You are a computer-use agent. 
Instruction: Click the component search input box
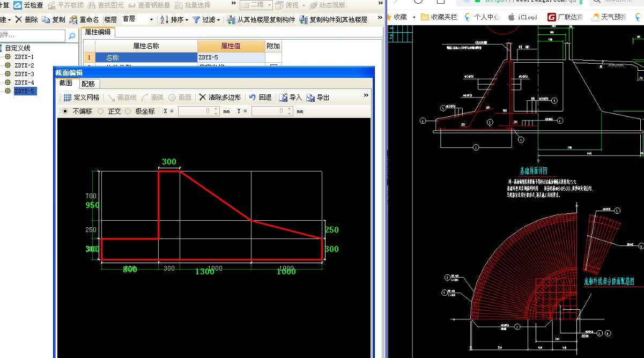click(x=33, y=36)
